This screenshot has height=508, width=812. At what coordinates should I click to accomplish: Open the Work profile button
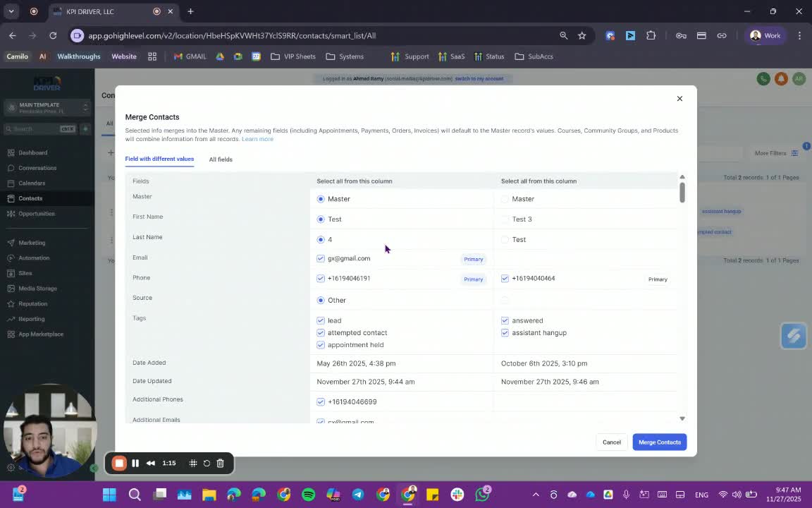click(765, 35)
